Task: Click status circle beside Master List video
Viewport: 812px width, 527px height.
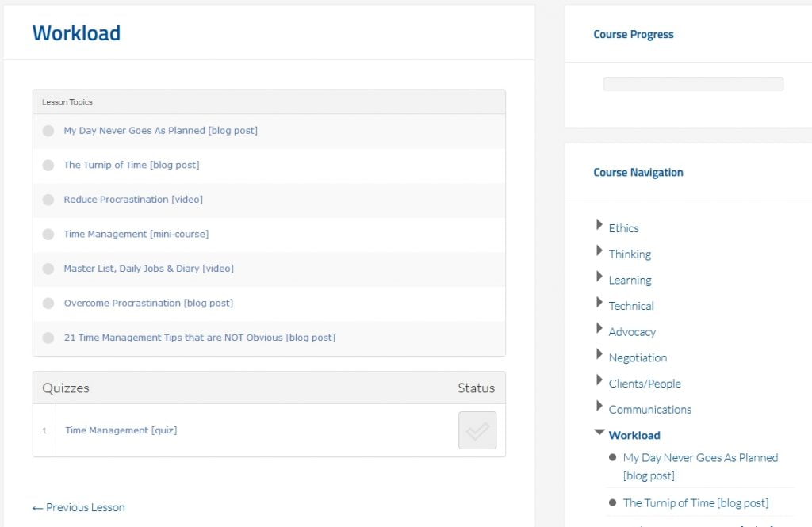Action: click(x=48, y=269)
